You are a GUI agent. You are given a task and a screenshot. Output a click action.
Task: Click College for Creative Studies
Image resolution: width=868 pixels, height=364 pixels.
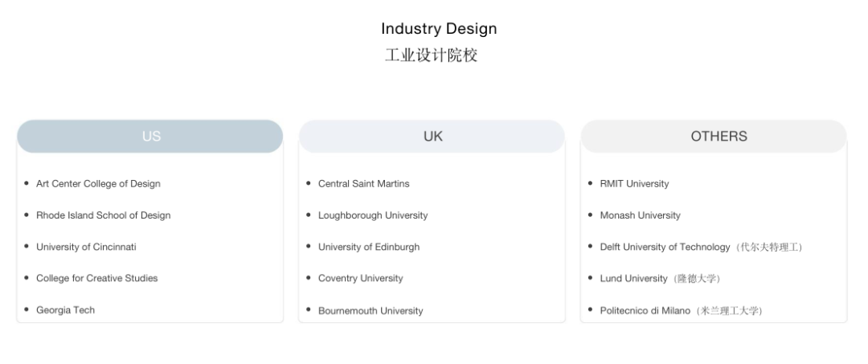pos(96,278)
